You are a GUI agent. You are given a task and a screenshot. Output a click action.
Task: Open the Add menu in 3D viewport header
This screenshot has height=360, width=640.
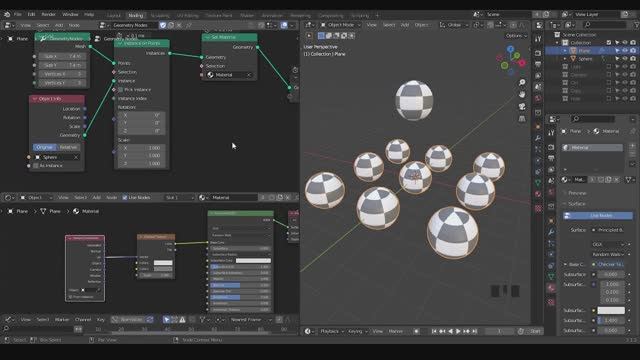tap(405, 25)
